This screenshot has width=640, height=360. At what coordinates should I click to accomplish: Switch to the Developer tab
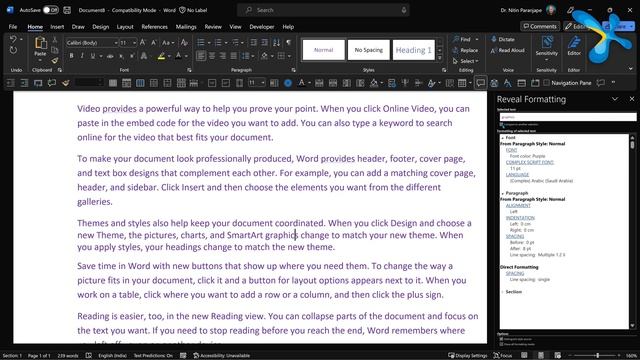262,27
